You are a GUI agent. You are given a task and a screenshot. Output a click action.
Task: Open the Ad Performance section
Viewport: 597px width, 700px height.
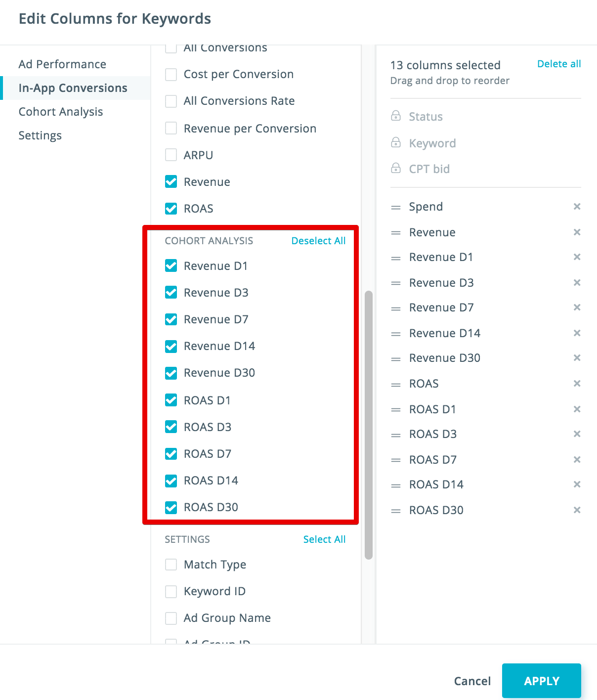[62, 64]
